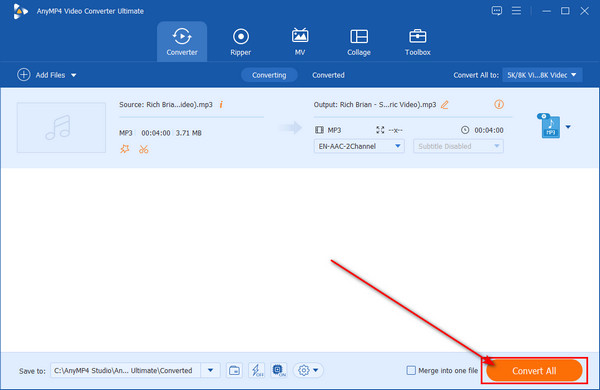Expand the output format arrow beside MP3 icon
The width and height of the screenshot is (600, 390).
click(568, 127)
